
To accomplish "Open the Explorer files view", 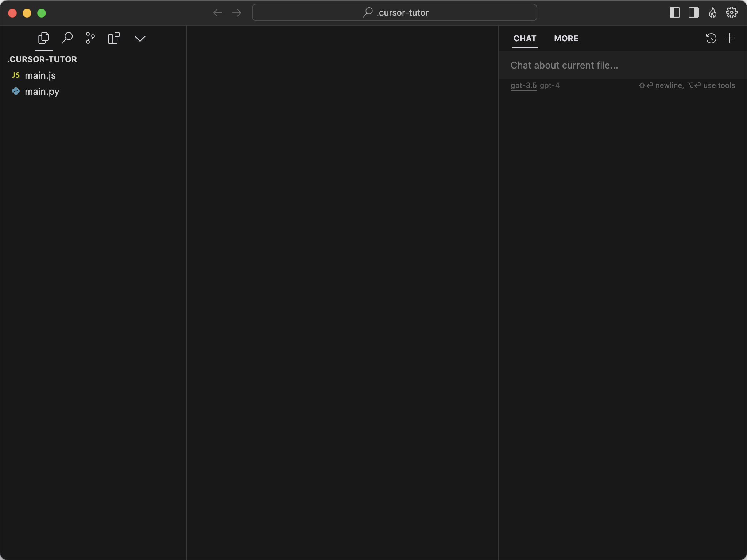I will coord(43,38).
